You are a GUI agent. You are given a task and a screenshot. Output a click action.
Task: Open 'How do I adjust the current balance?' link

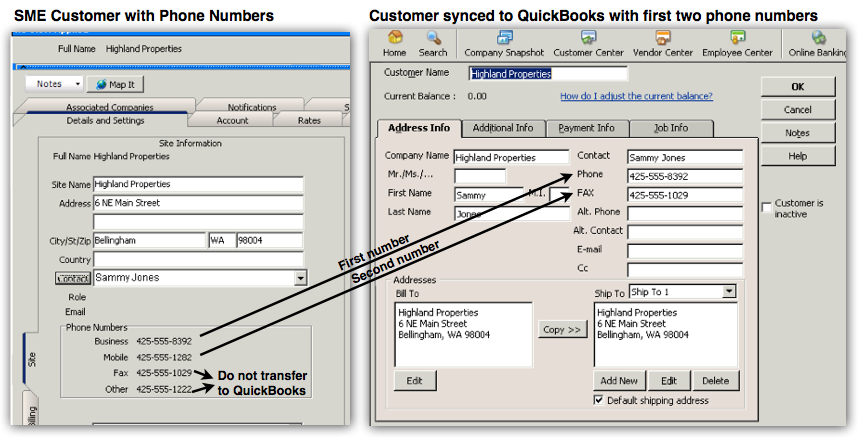(x=636, y=96)
